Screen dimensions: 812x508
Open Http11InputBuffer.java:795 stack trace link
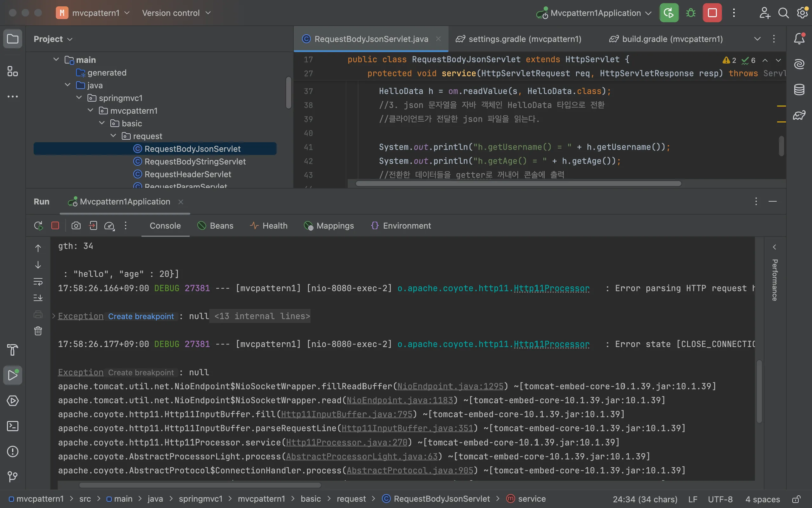(347, 414)
